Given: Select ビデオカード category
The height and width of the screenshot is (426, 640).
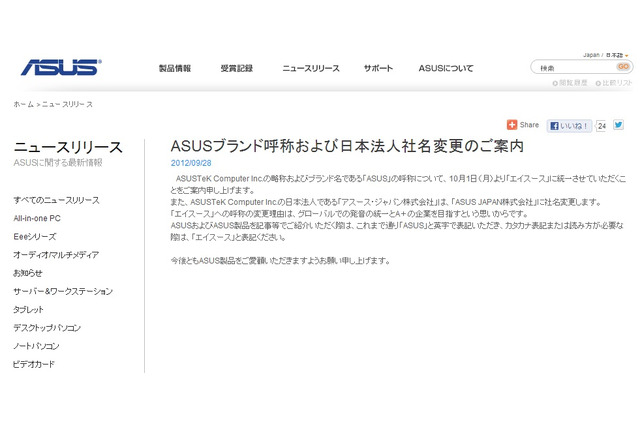Looking at the screenshot, I should [33, 364].
